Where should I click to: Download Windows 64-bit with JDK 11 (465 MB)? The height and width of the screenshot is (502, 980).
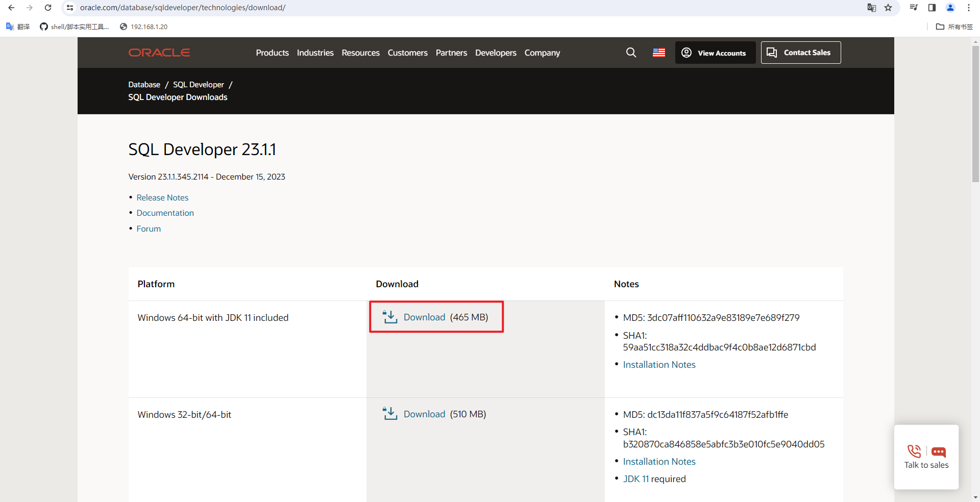[424, 317]
